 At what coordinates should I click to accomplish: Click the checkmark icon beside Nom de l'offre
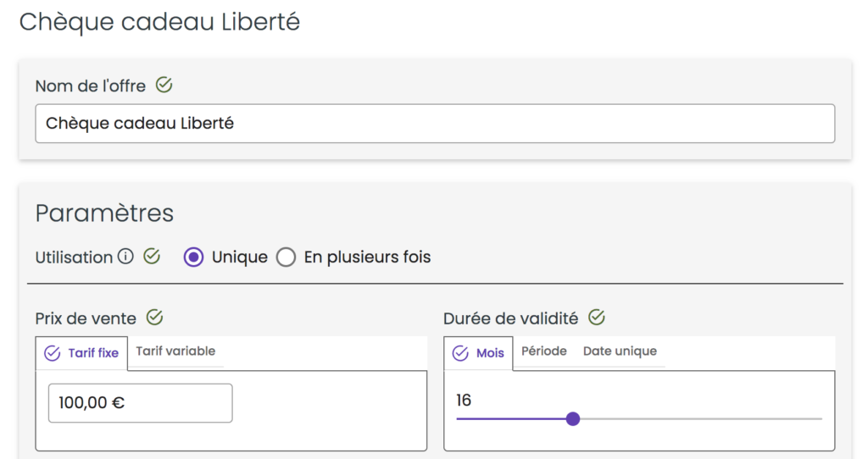click(x=164, y=86)
